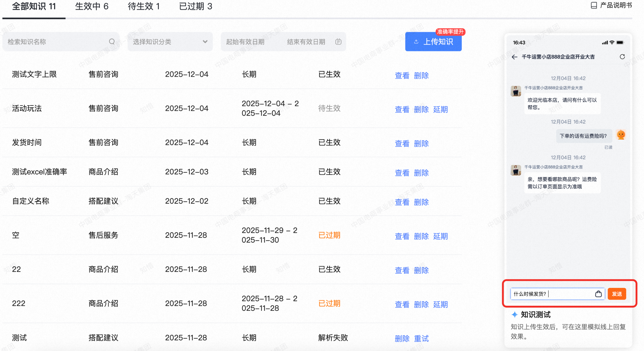Extend the 222 entry via 延期
Viewport: 644px width, 351px height.
click(x=440, y=304)
